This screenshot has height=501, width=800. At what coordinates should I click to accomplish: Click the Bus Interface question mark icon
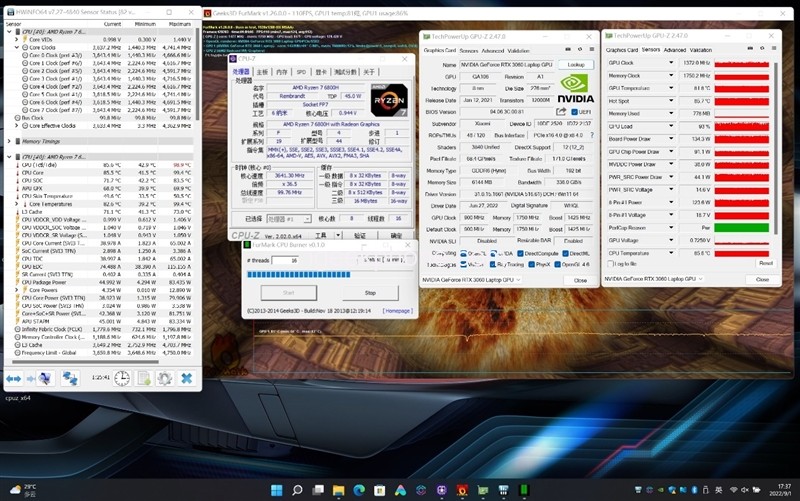590,135
